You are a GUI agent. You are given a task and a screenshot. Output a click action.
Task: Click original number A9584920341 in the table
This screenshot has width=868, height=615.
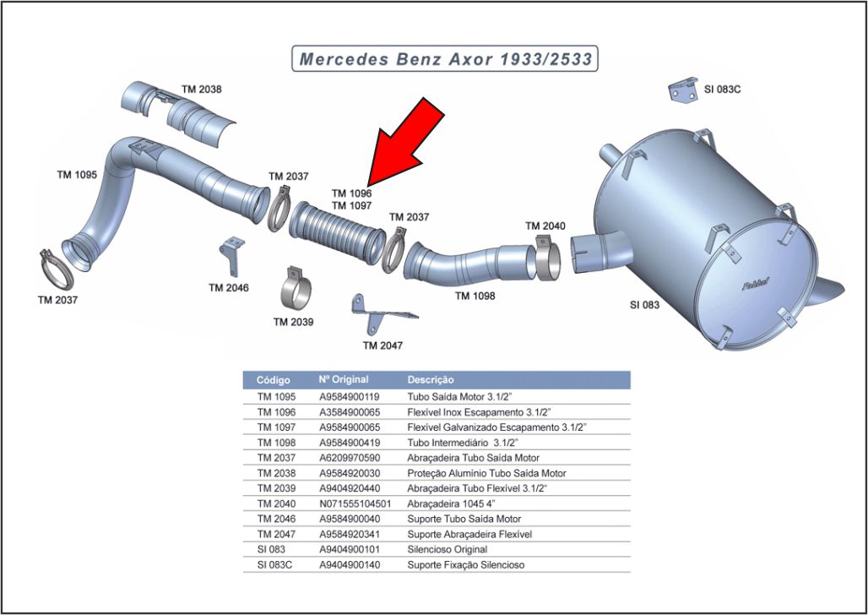point(350,534)
